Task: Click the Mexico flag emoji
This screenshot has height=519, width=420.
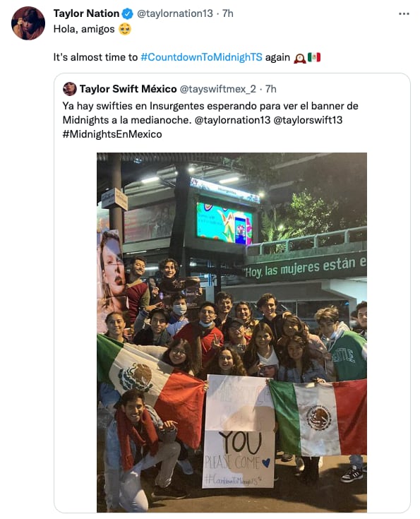Action: tap(313, 58)
